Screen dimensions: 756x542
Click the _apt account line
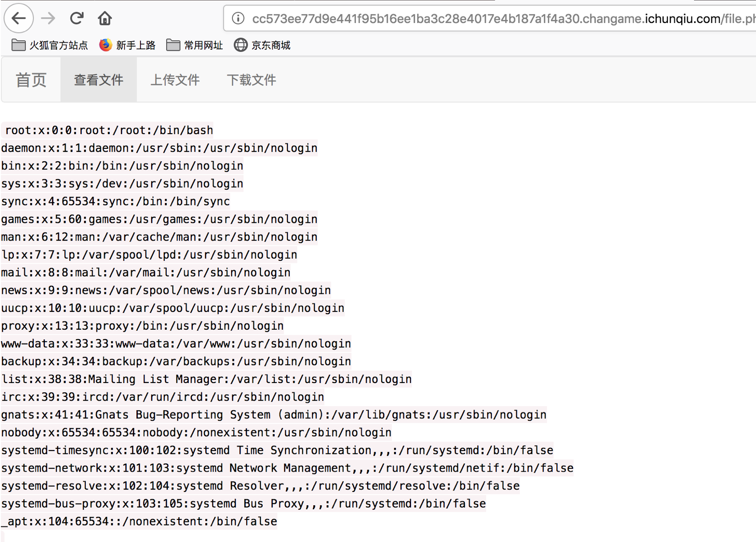point(139,521)
